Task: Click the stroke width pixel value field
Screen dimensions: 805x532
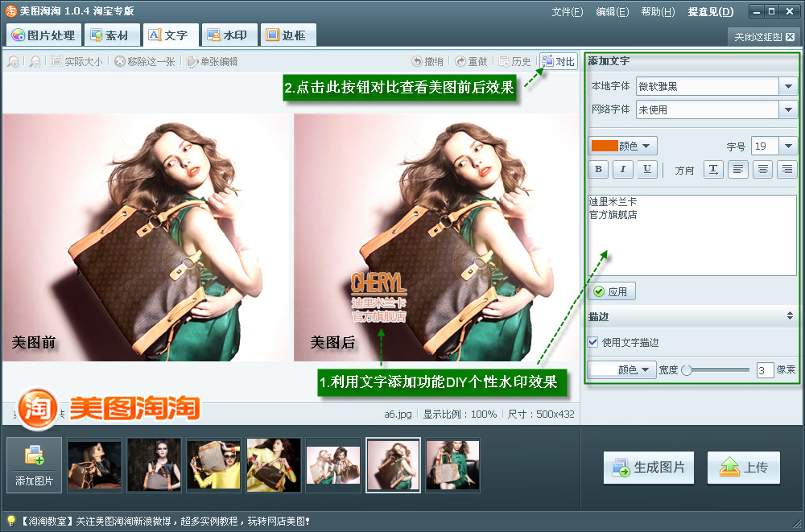Action: coord(765,369)
